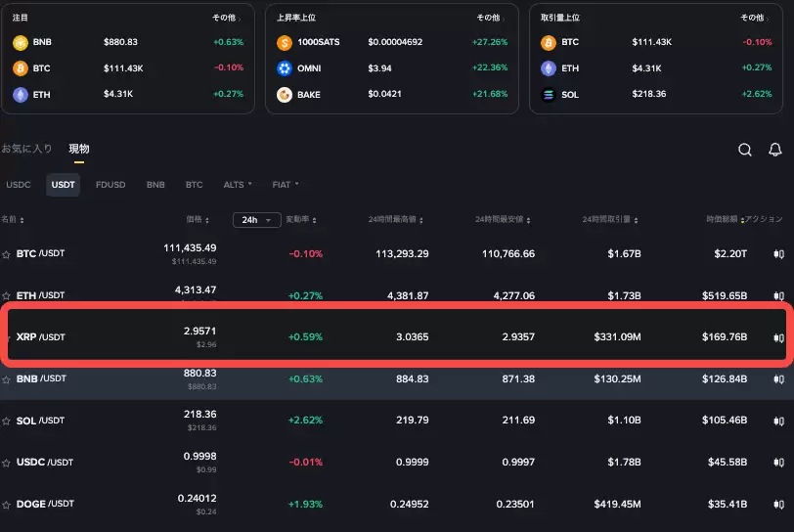Open the 24h timeframe dropdown
The height and width of the screenshot is (532, 794).
256,220
